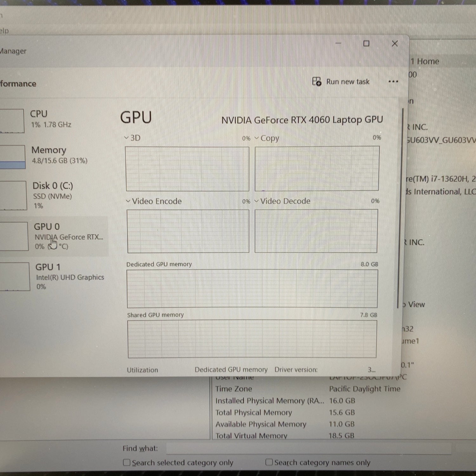This screenshot has width=476, height=476.
Task: Click the Video Encode usage graph
Action: (x=188, y=231)
